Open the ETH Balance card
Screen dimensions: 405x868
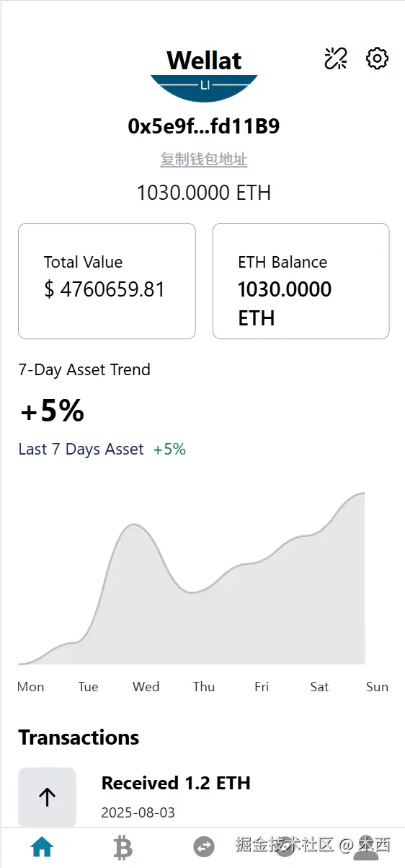(301, 281)
